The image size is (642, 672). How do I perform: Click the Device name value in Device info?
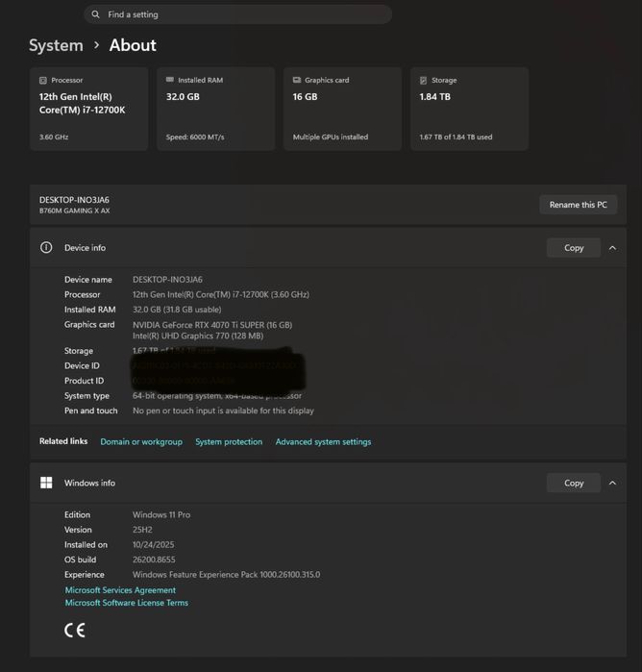pyautogui.click(x=167, y=280)
